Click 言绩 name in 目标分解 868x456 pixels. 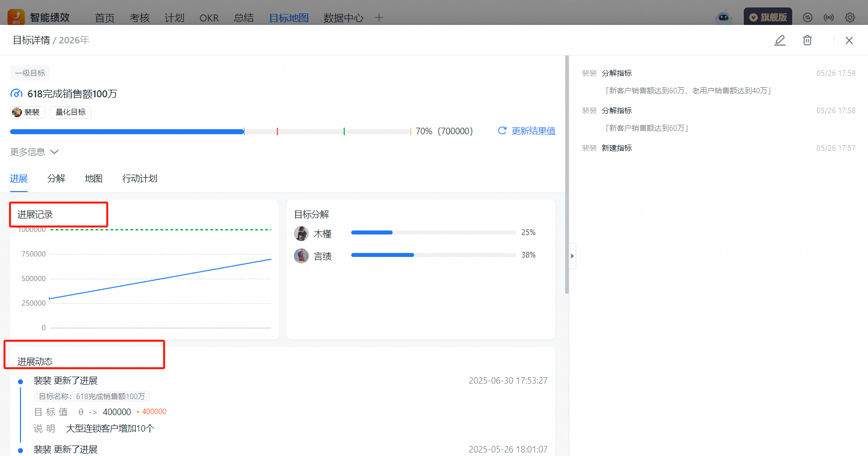pyautogui.click(x=323, y=256)
